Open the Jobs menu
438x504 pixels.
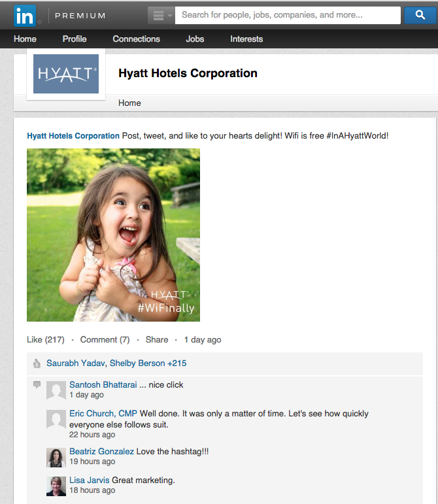[x=195, y=39]
